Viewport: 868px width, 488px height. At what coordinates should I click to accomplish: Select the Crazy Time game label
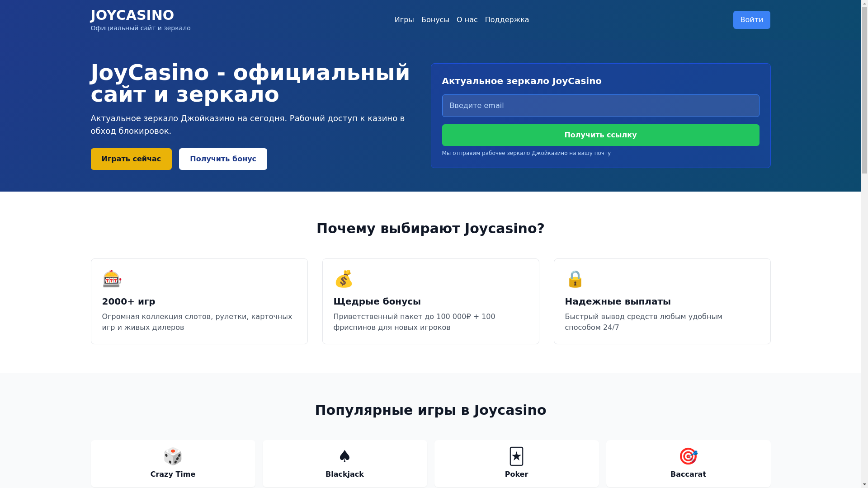click(x=173, y=474)
